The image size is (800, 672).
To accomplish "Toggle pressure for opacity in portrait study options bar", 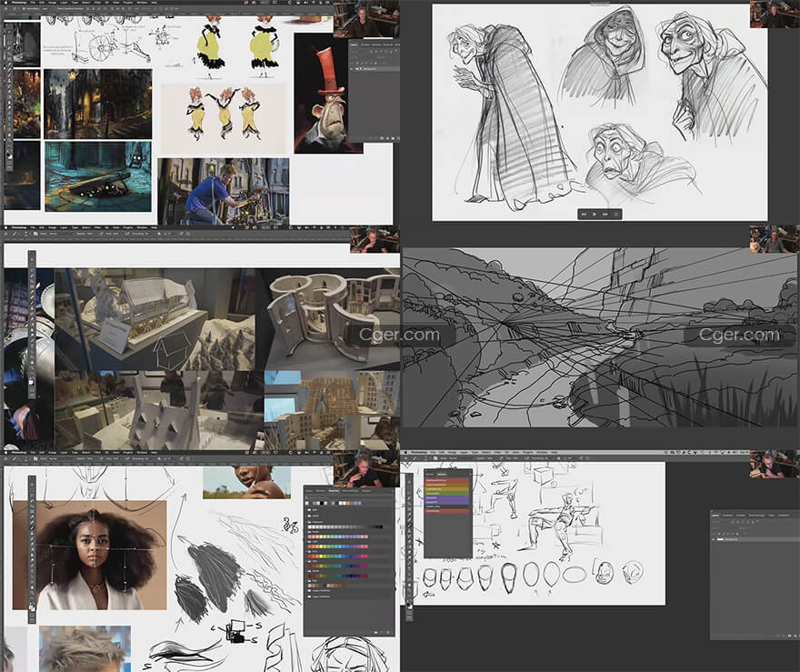I will (103, 458).
